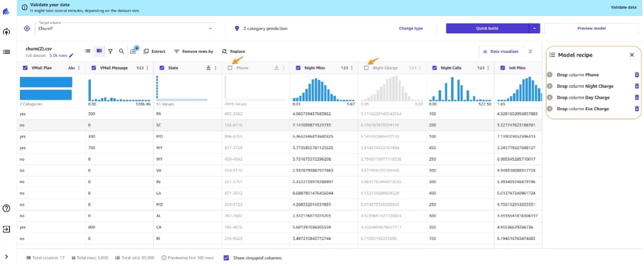Click the State data type indicator
This screenshot has width=644, height=266.
208,68
